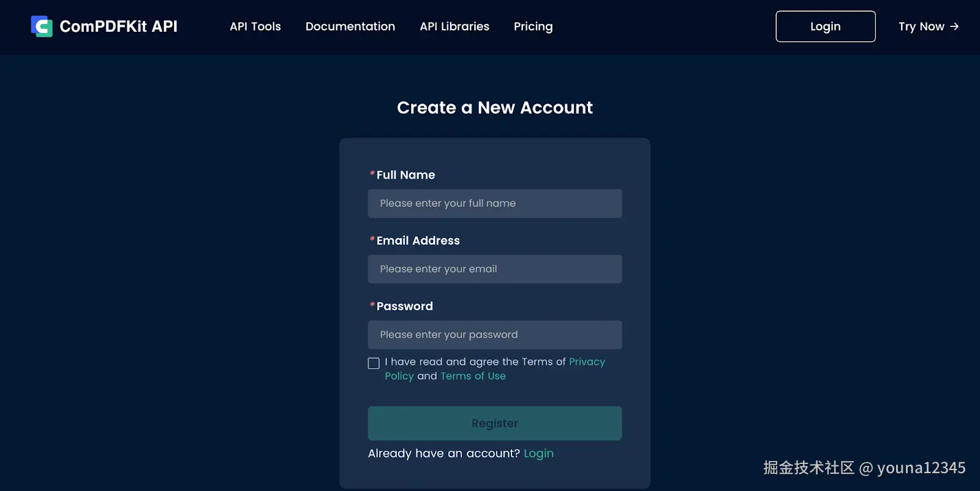This screenshot has height=491, width=980.
Task: Click the ComPDFKit API brand name
Action: click(x=118, y=26)
